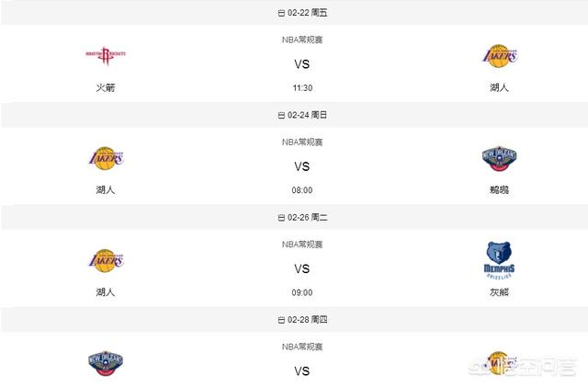Click the 11:30 game time
The width and height of the screenshot is (588, 387).
tap(302, 88)
